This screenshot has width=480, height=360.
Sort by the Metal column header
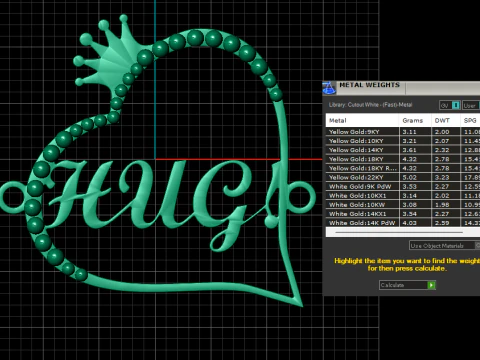tap(362, 120)
